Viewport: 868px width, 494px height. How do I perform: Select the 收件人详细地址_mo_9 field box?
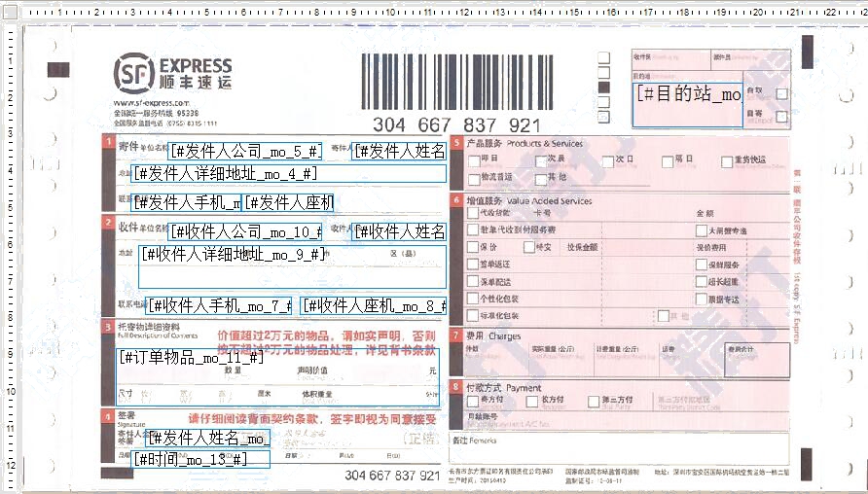292,266
